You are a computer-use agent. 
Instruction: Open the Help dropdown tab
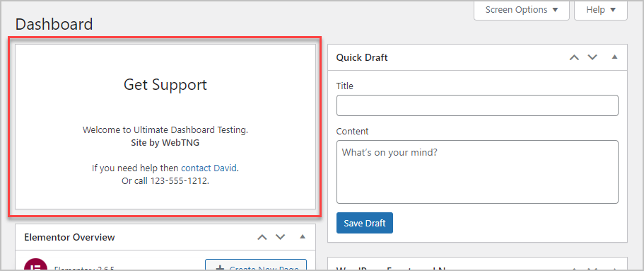point(600,10)
